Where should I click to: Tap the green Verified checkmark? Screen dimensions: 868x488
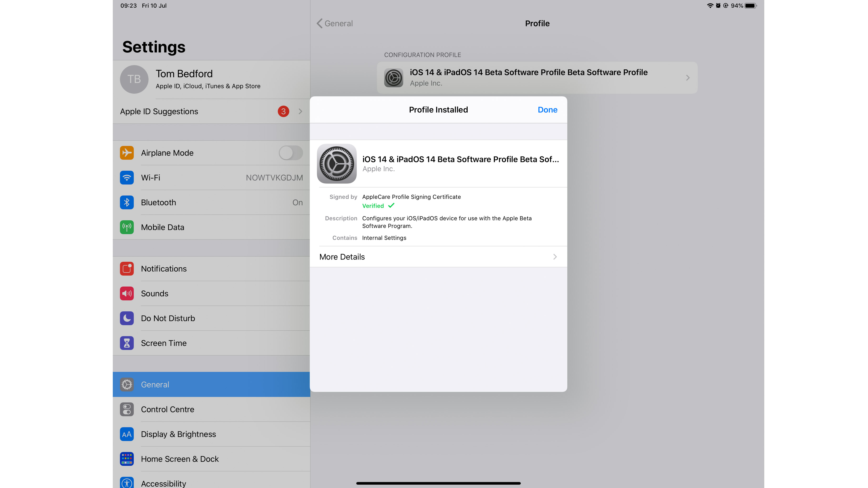coord(391,205)
